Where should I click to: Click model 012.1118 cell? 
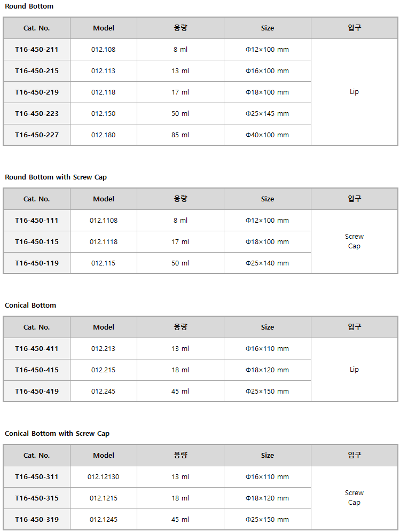click(x=104, y=242)
